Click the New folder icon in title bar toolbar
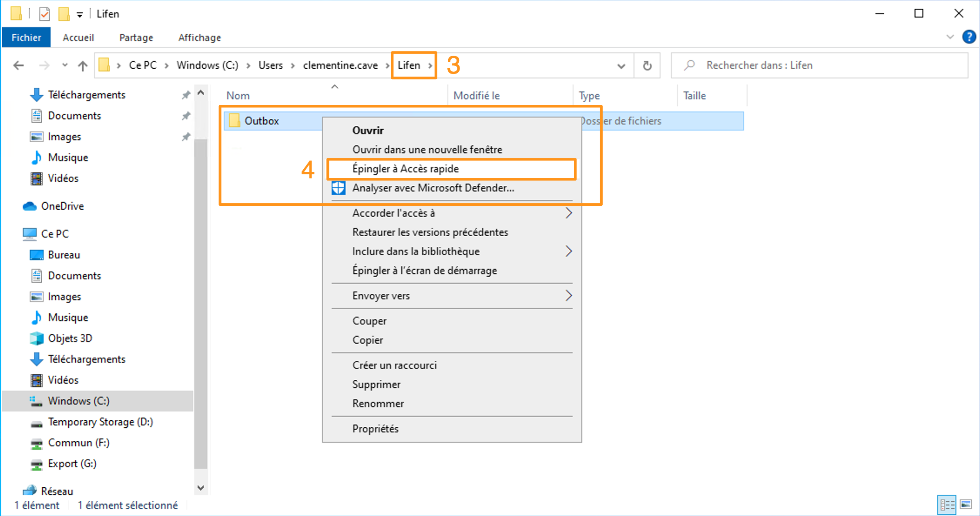980x516 pixels. (x=64, y=14)
